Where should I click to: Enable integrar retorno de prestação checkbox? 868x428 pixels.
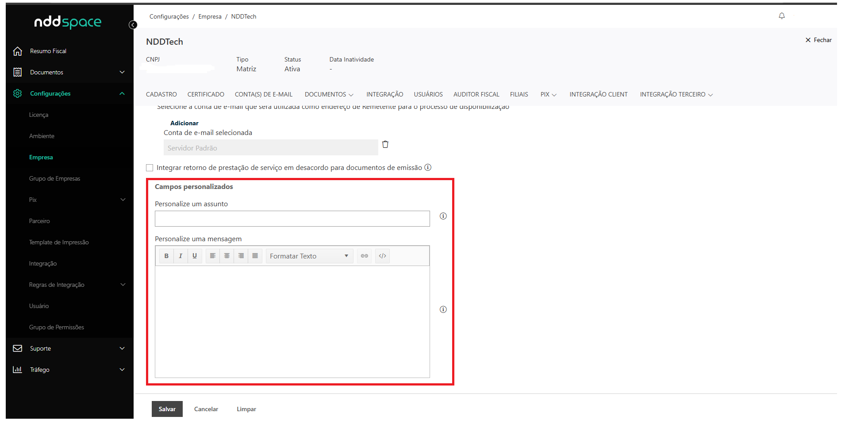pos(150,168)
